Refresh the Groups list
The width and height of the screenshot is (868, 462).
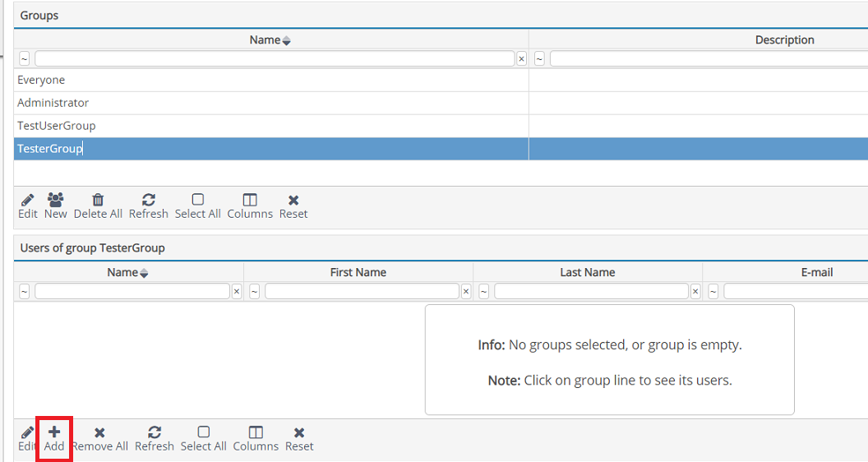click(x=149, y=200)
